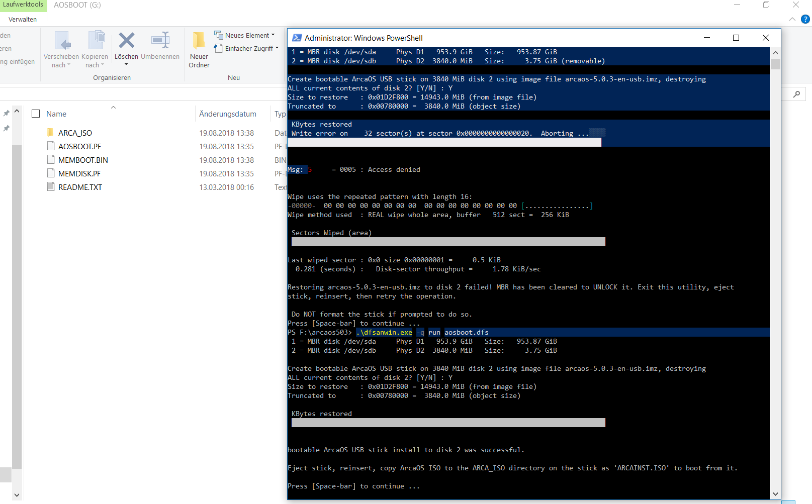Click the README.TXT file icon
Screen dimensions: 812x504
click(x=50, y=186)
